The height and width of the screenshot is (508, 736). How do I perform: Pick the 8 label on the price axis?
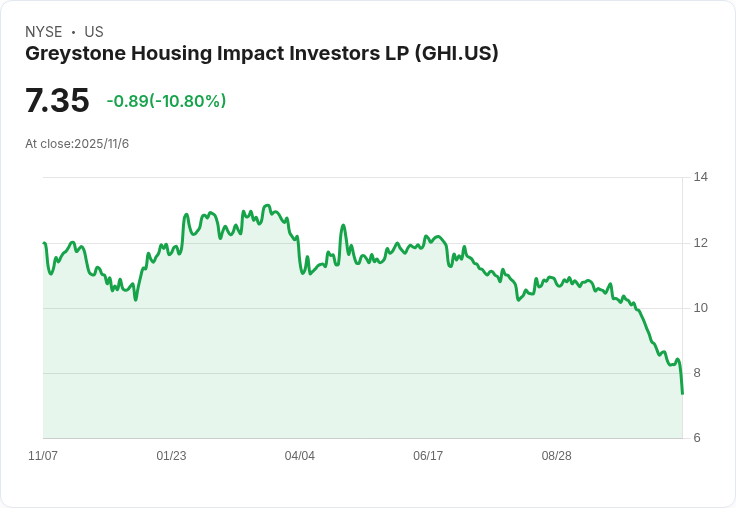click(697, 373)
